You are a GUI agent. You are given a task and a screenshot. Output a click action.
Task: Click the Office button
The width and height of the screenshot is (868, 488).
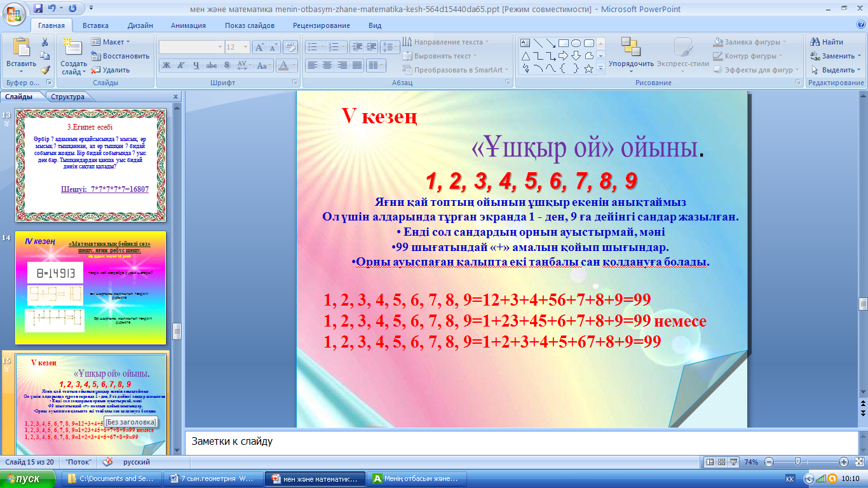(x=13, y=13)
